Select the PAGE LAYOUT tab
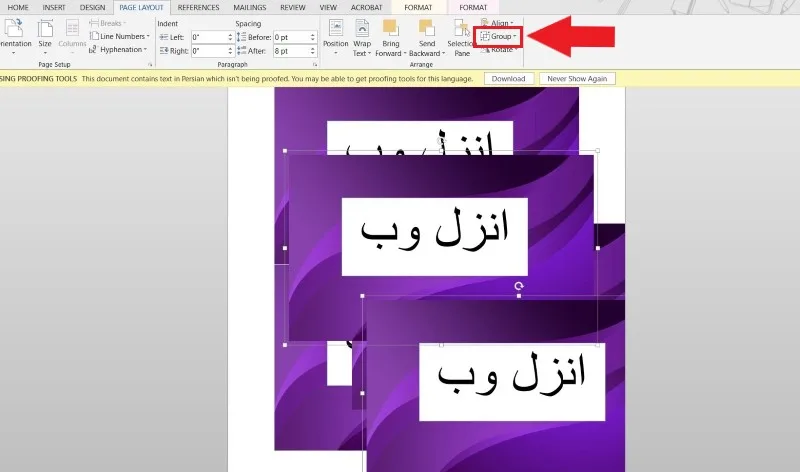Image resolution: width=800 pixels, height=472 pixels. point(141,7)
